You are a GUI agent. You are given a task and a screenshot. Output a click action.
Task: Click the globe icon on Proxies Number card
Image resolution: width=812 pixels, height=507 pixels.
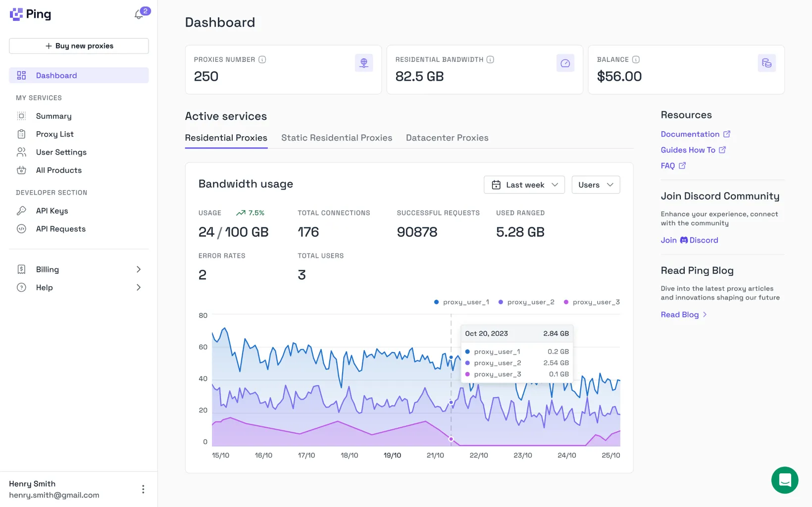tap(364, 63)
